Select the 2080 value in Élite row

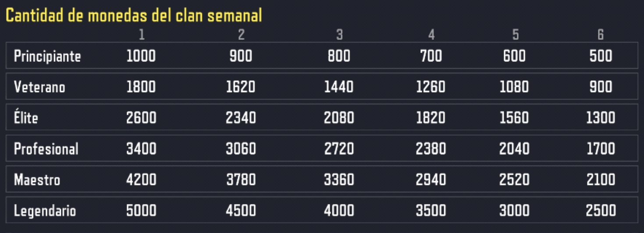(x=339, y=118)
